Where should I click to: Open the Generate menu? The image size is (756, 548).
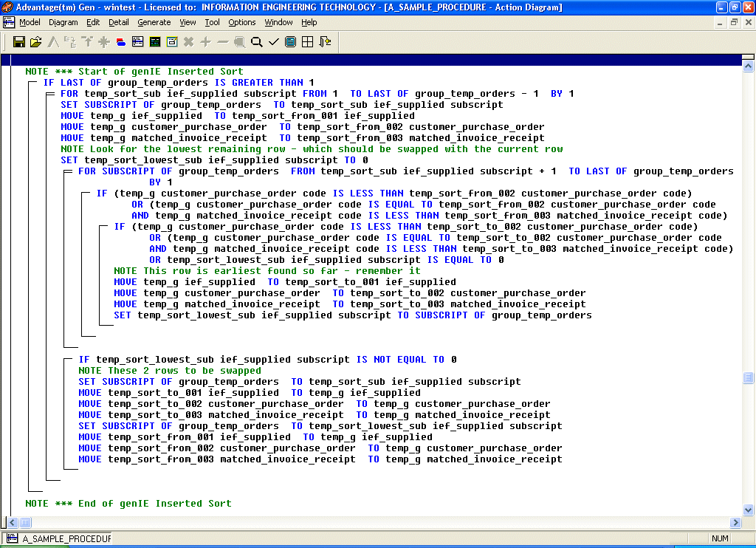tap(154, 22)
